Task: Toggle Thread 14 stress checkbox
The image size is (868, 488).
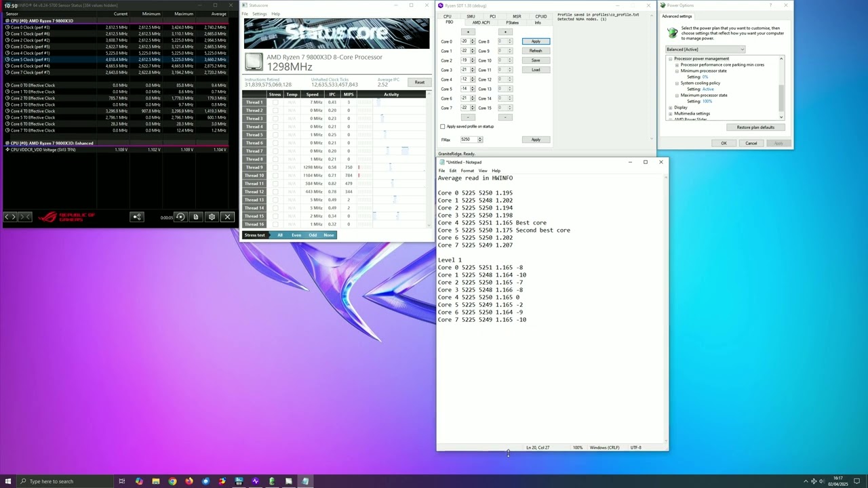Action: pyautogui.click(x=275, y=208)
